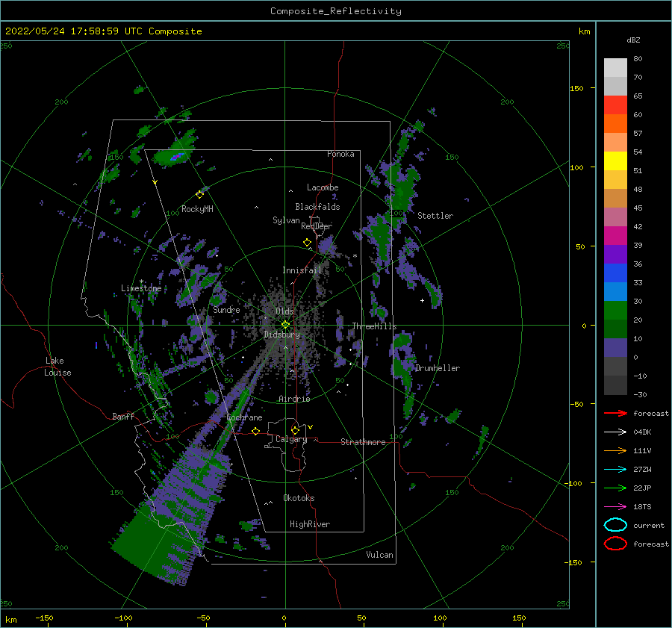Click the Composite_Reflectivity title text
The width and height of the screenshot is (672, 628).
click(x=335, y=11)
